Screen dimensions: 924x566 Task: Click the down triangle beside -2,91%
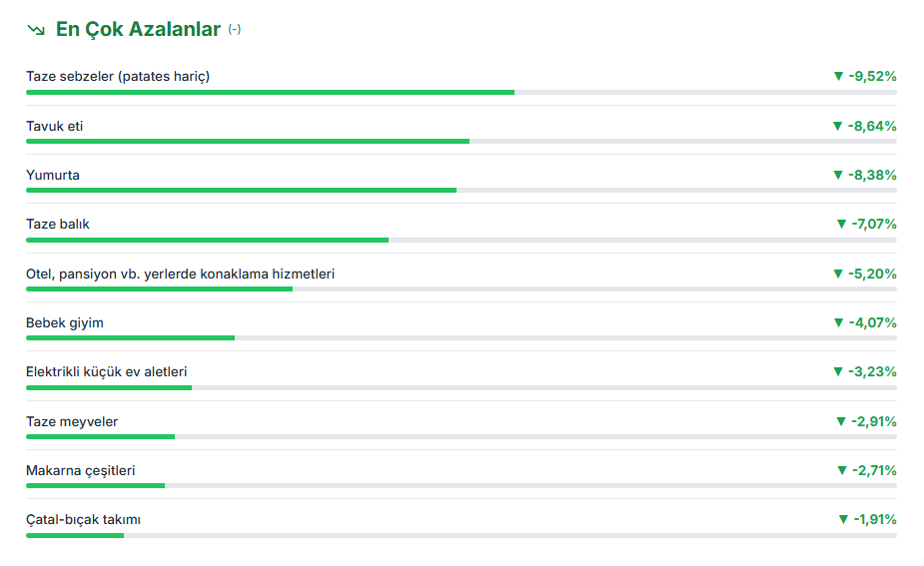[840, 421]
